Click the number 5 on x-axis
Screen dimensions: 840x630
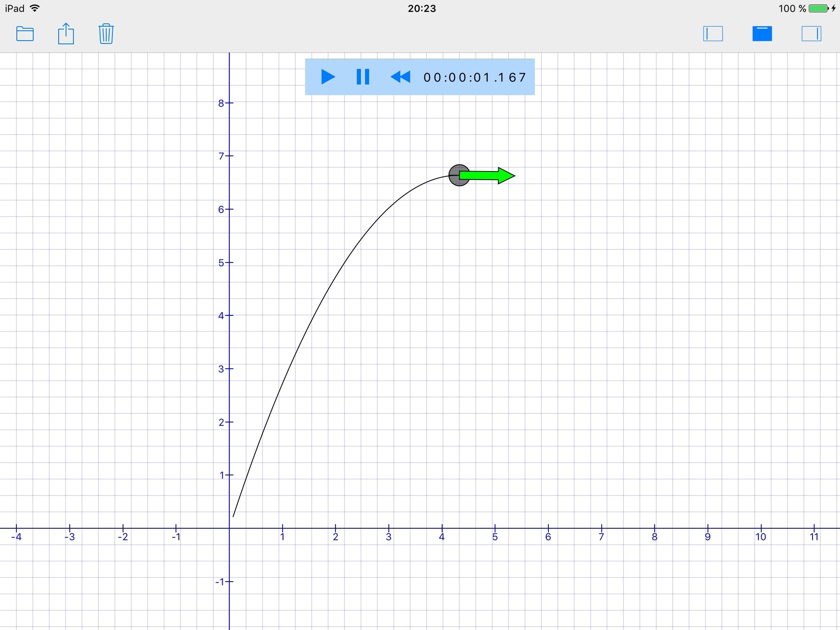[x=495, y=537]
